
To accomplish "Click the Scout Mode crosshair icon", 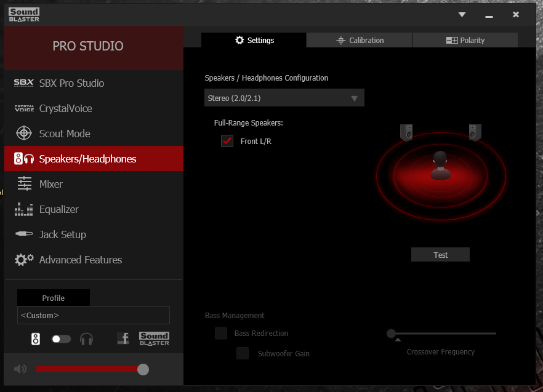I will point(24,134).
